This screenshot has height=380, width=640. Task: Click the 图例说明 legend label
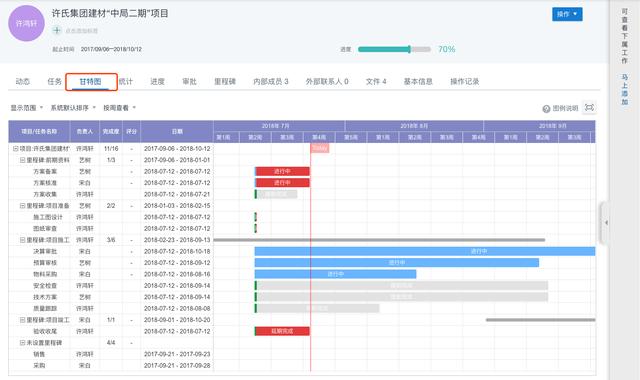click(565, 108)
